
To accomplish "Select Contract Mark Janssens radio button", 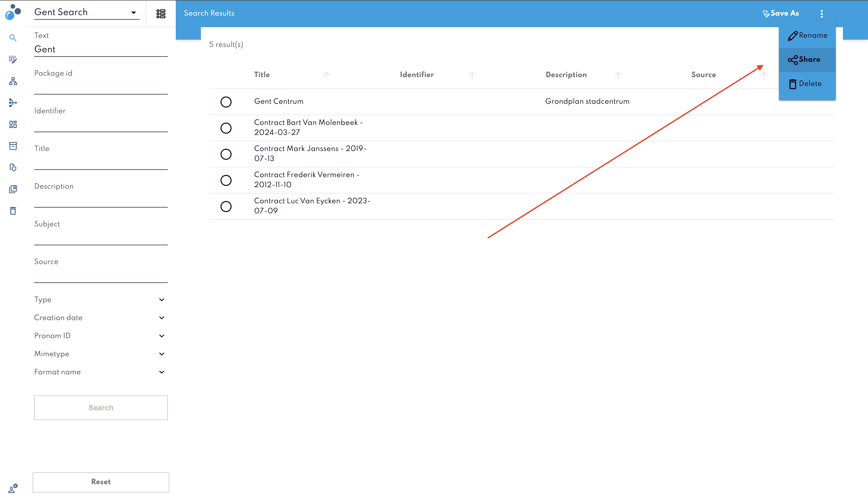I will (226, 154).
